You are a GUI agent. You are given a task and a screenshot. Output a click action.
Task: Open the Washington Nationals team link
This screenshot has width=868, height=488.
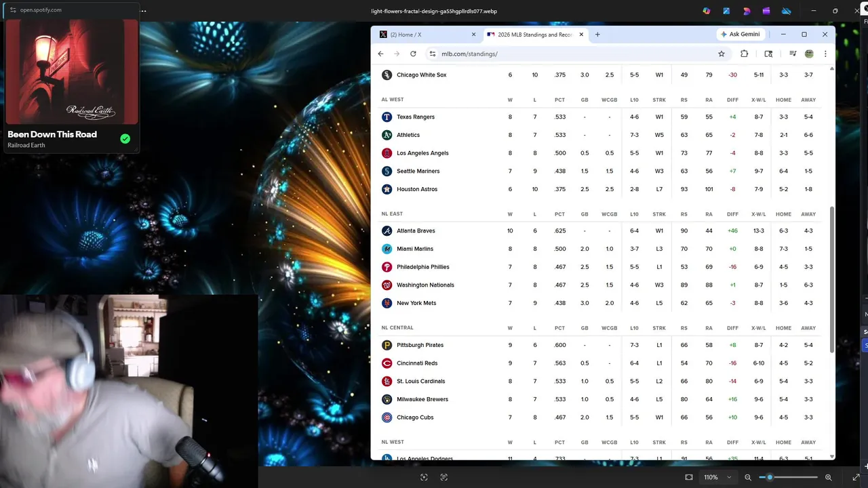point(425,285)
